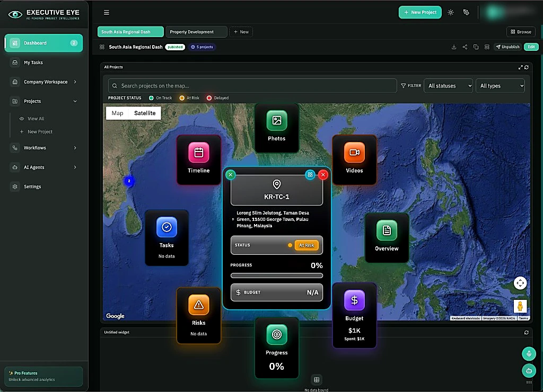This screenshot has height=392, width=543.
Task: Click the 5 projects badge
Action: 202,47
